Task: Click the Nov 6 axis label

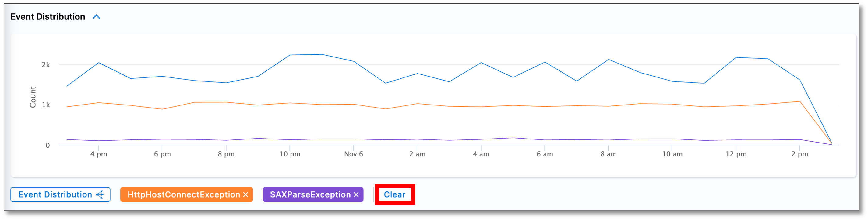Action: click(354, 154)
